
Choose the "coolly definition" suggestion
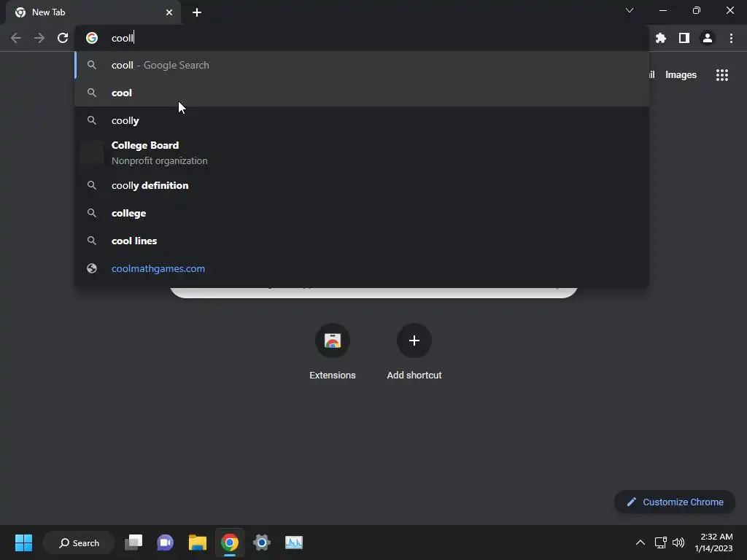coord(362,185)
